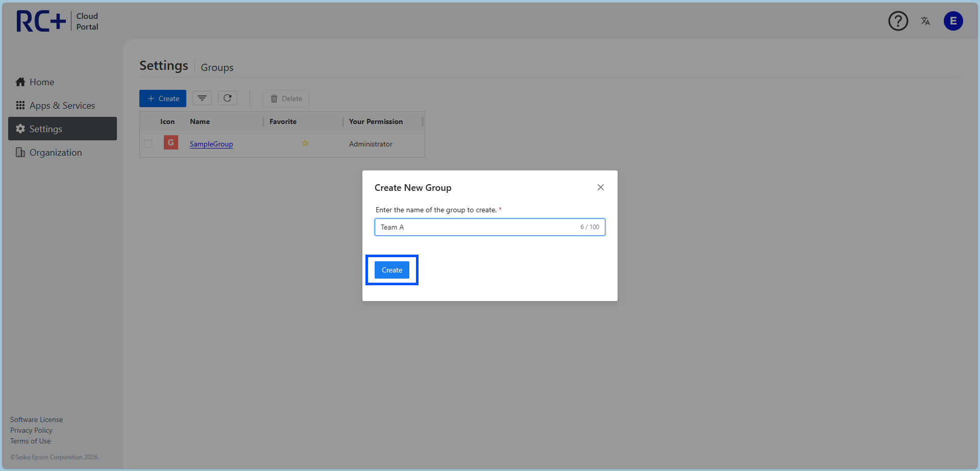This screenshot has width=980, height=471.
Task: Open Apps & Services in sidebar
Action: [x=62, y=106]
